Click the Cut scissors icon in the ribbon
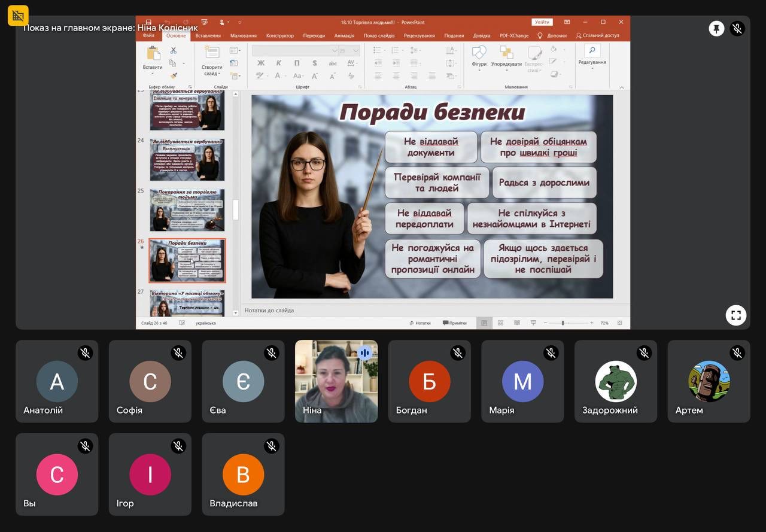 (x=173, y=51)
